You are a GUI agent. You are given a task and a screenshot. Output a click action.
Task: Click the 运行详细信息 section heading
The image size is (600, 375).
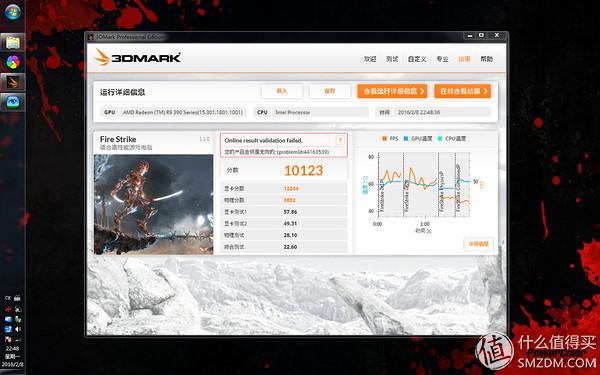[x=122, y=92]
